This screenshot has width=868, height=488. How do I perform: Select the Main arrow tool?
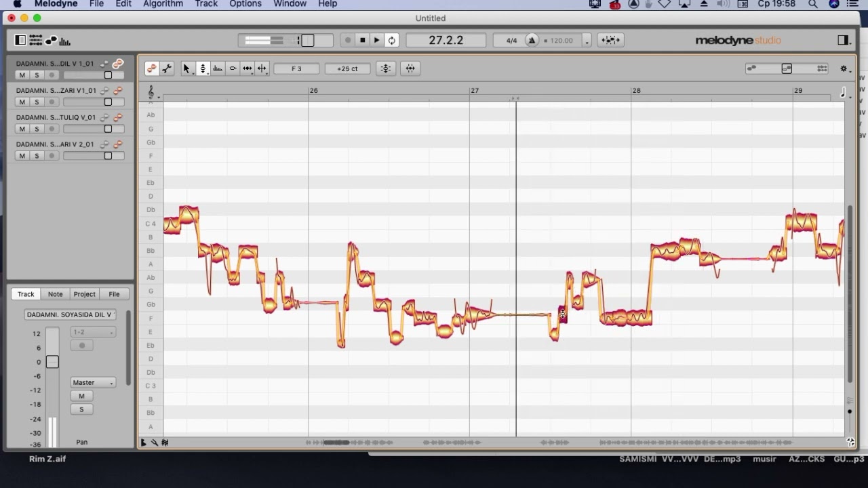186,68
